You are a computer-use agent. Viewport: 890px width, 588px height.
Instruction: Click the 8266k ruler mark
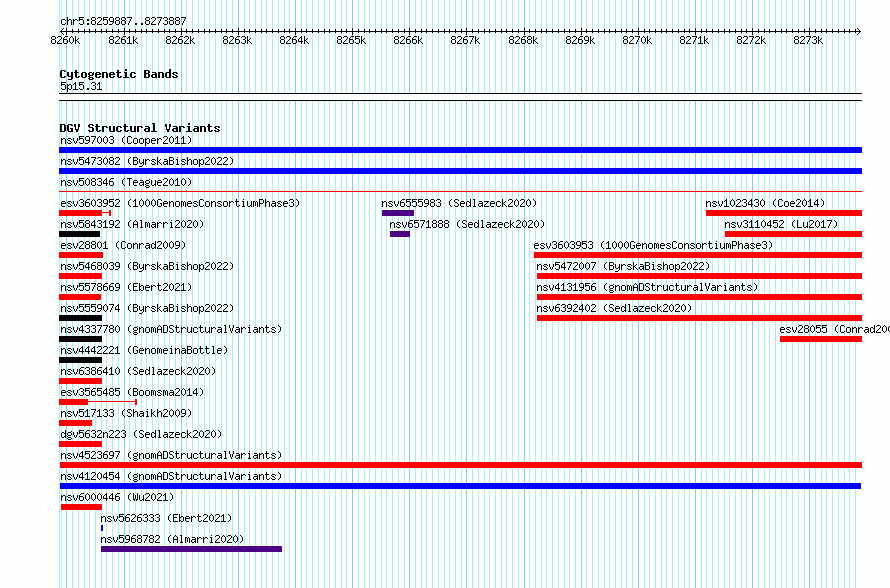[x=408, y=40]
